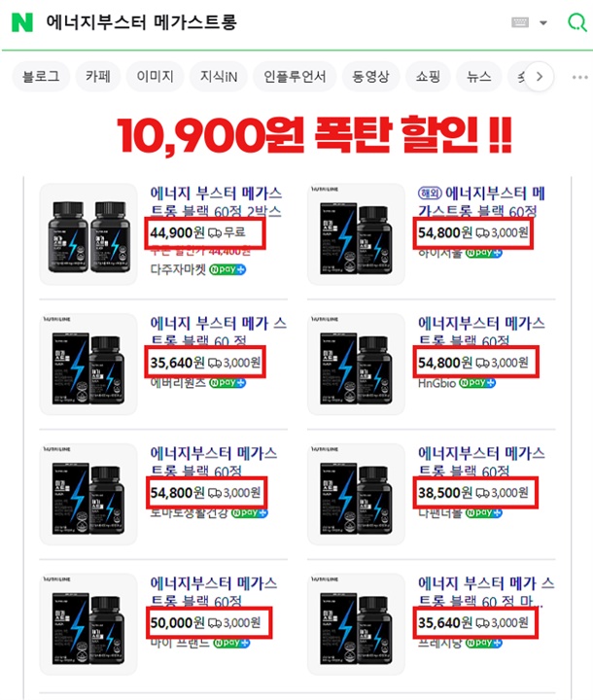The height and width of the screenshot is (700, 593).
Task: Click Npay badge next to 다주자마켓
Action: [227, 269]
